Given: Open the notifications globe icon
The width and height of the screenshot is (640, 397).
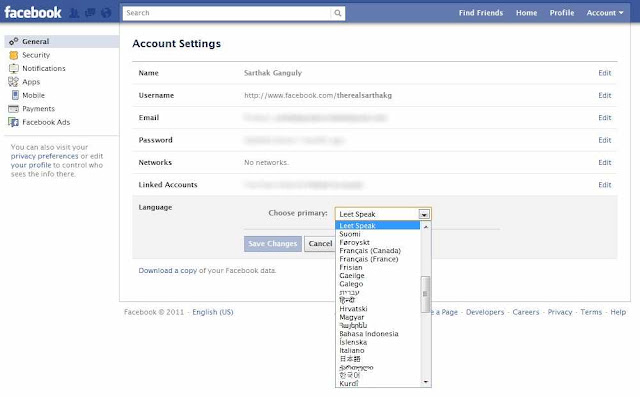Looking at the screenshot, I should point(106,13).
